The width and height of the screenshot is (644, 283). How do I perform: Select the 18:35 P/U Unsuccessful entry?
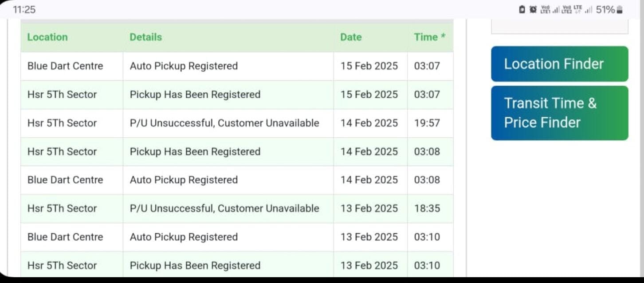pos(224,208)
